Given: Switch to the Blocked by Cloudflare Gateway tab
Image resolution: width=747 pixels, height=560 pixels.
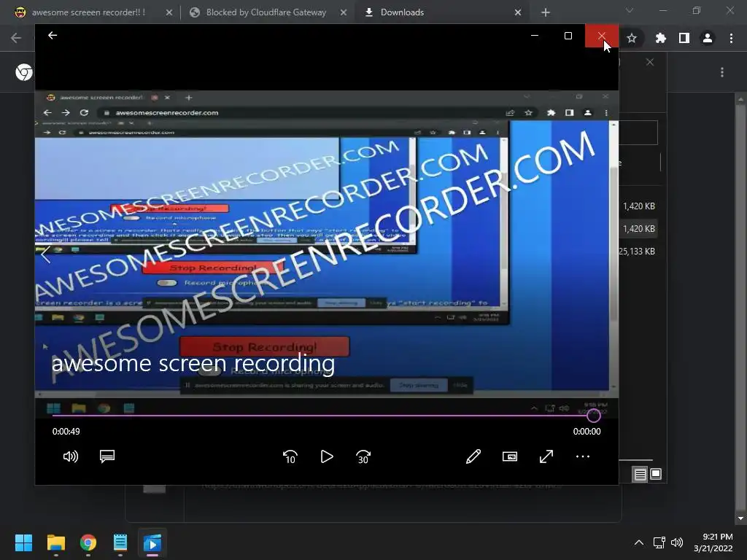Looking at the screenshot, I should [x=266, y=12].
